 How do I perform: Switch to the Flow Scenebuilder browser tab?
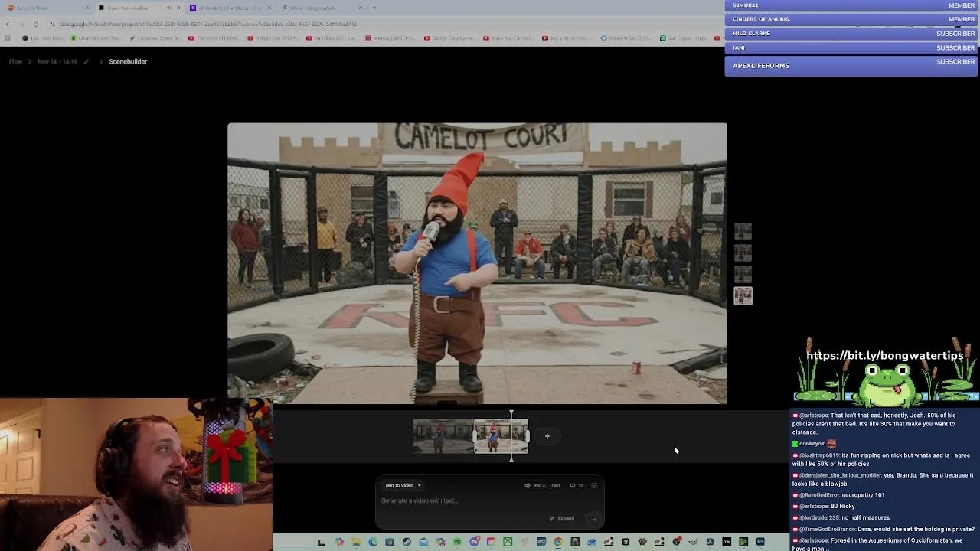pyautogui.click(x=138, y=8)
